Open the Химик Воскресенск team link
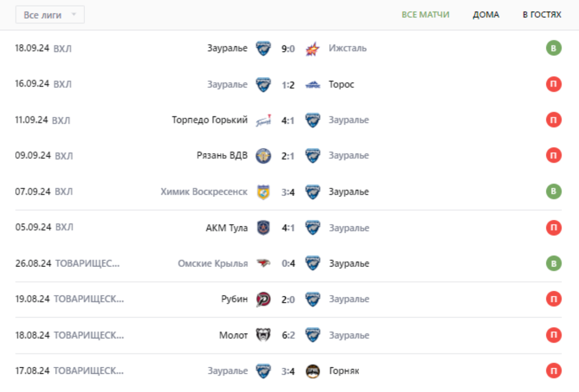This screenshot has height=392, width=579. [204, 192]
